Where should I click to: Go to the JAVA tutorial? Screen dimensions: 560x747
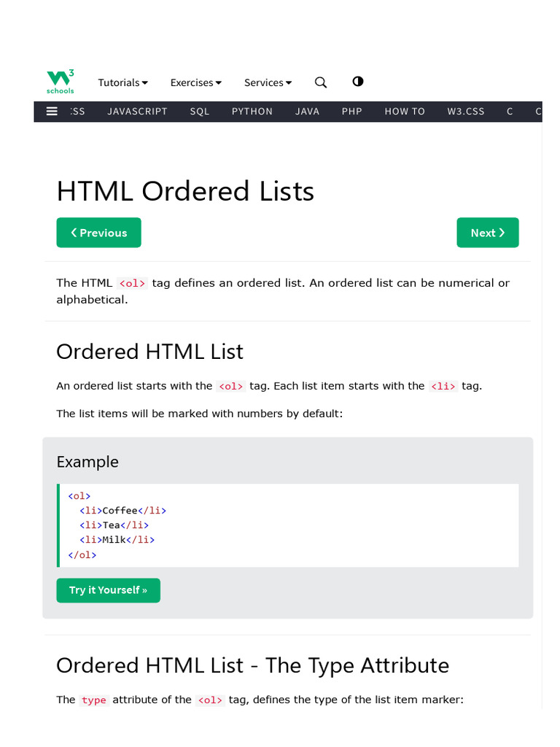pos(308,112)
